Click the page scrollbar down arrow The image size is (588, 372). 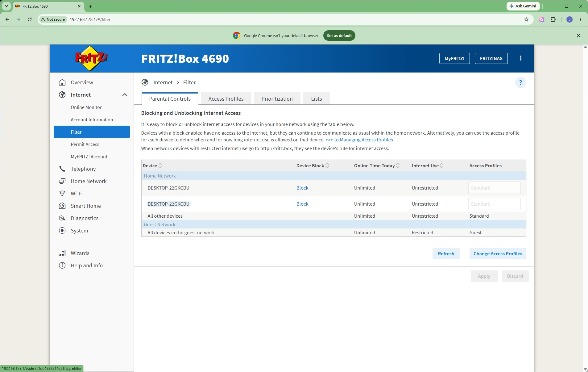tap(585, 369)
